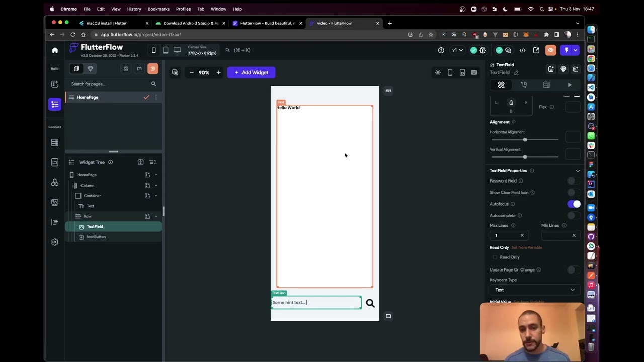Open the v1 version dropdown
The width and height of the screenshot is (644, 362).
coord(457,50)
